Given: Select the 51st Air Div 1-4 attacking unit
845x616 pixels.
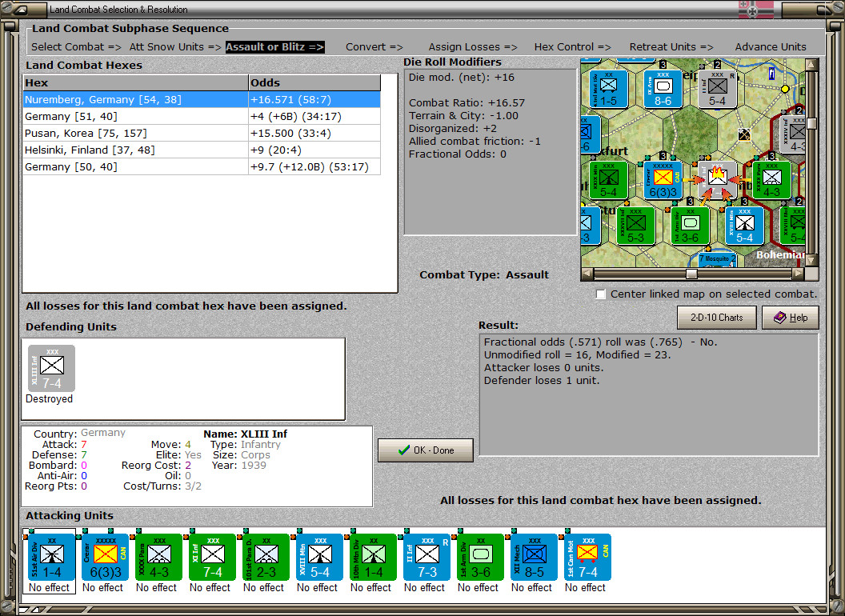Looking at the screenshot, I should pos(51,558).
